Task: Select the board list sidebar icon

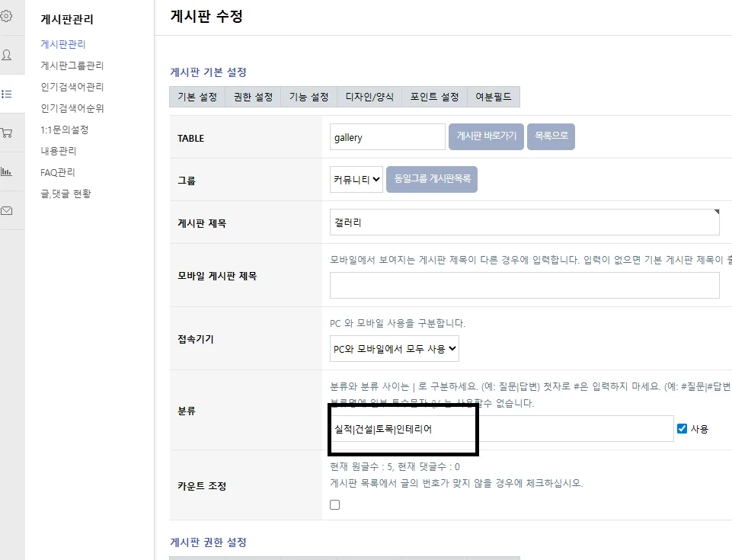Action: [x=7, y=94]
